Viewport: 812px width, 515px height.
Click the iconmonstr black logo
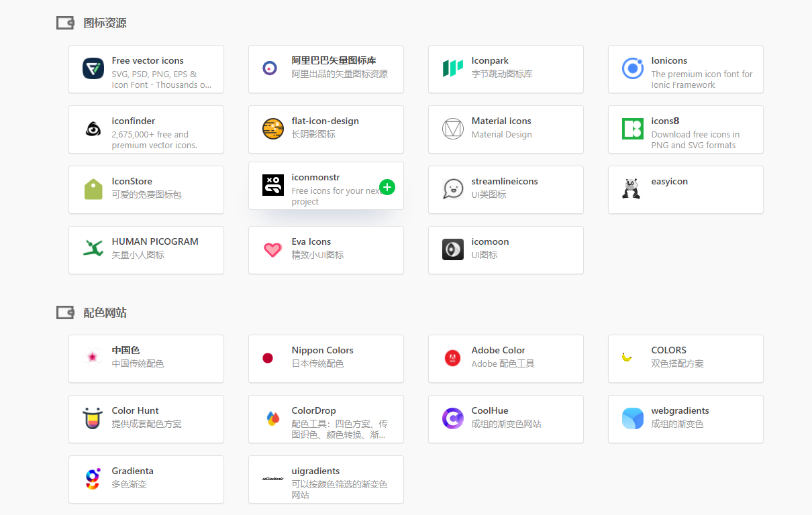pyautogui.click(x=273, y=185)
